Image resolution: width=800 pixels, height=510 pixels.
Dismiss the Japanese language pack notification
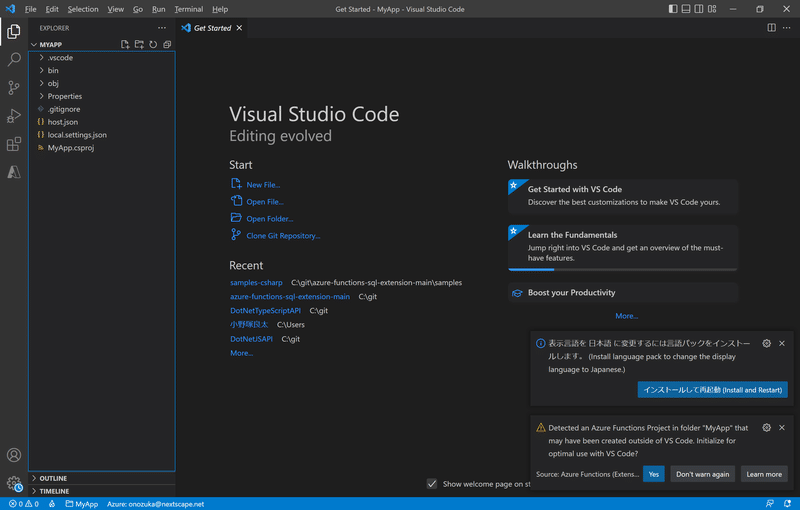click(782, 343)
